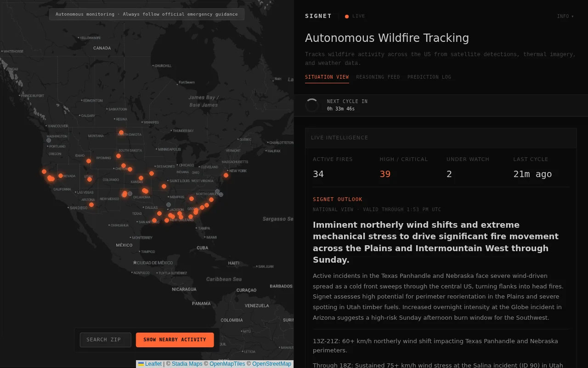Click the Last Cycle '21m ago' value
This screenshot has width=588, height=368.
[x=532, y=174]
